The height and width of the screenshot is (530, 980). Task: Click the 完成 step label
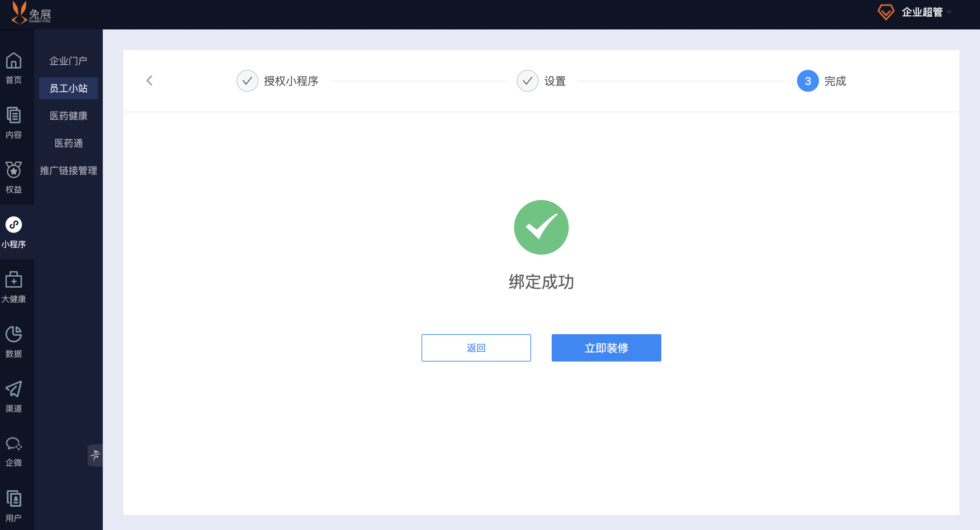[x=835, y=81]
